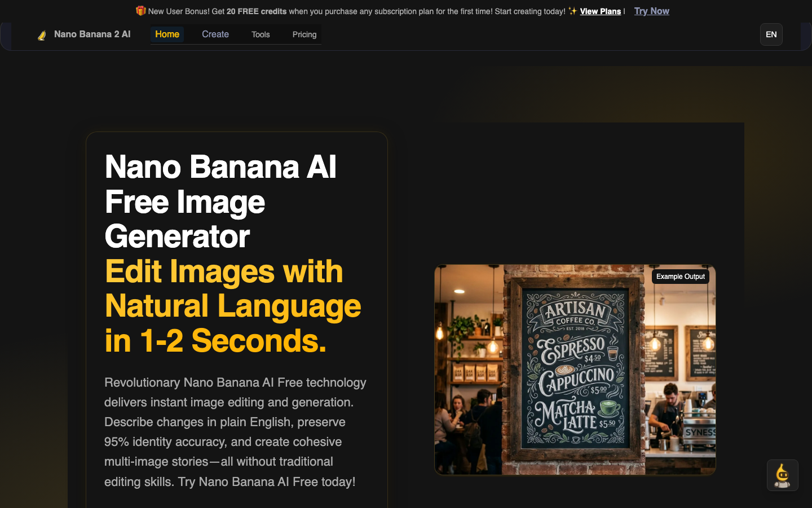Open the EN language selector
The image size is (812, 508).
(x=771, y=34)
